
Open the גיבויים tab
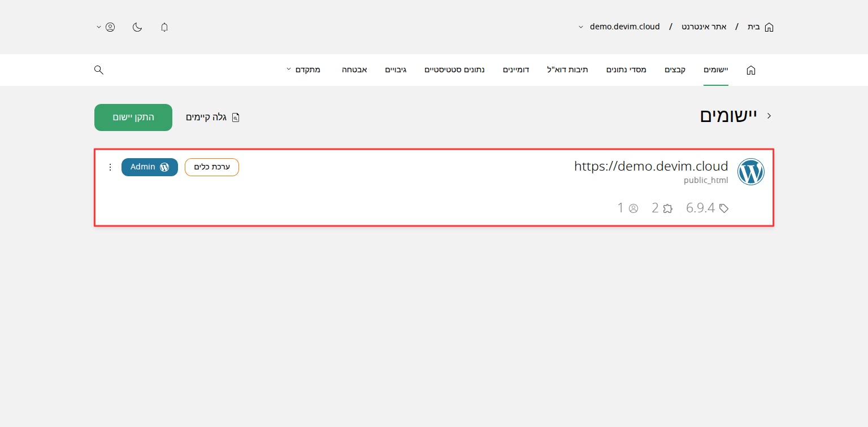[396, 69]
